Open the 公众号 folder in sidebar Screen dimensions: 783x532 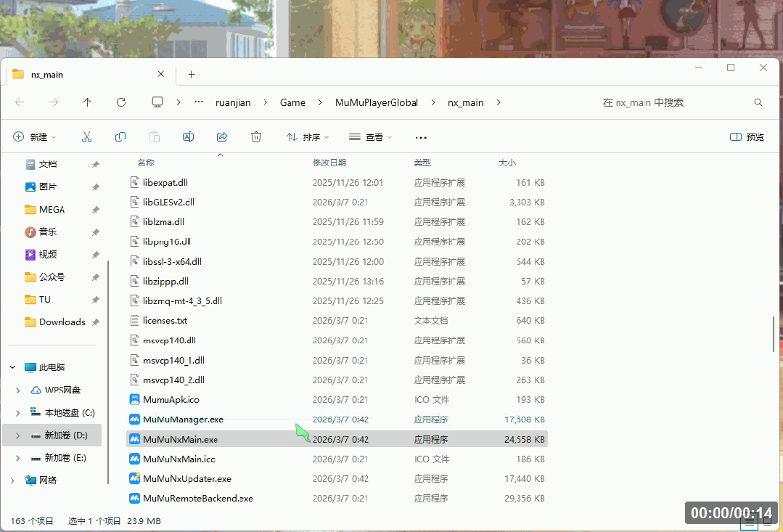pos(44,277)
